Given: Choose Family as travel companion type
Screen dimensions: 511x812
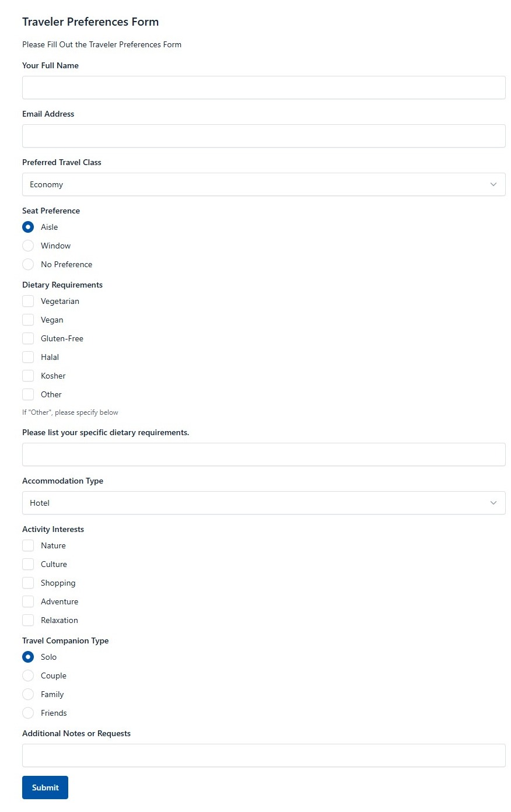Looking at the screenshot, I should pyautogui.click(x=27, y=694).
